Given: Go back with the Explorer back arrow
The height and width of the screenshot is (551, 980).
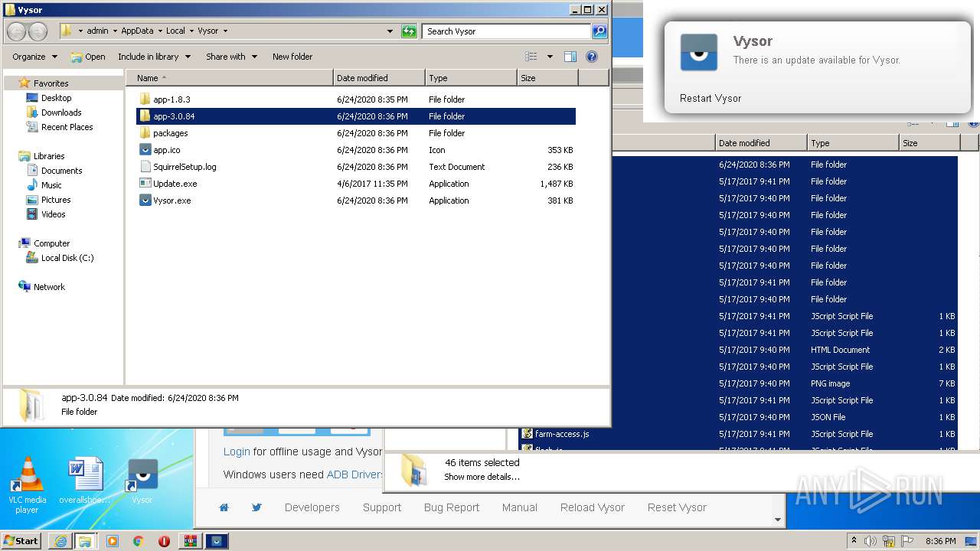Looking at the screenshot, I should tap(17, 31).
